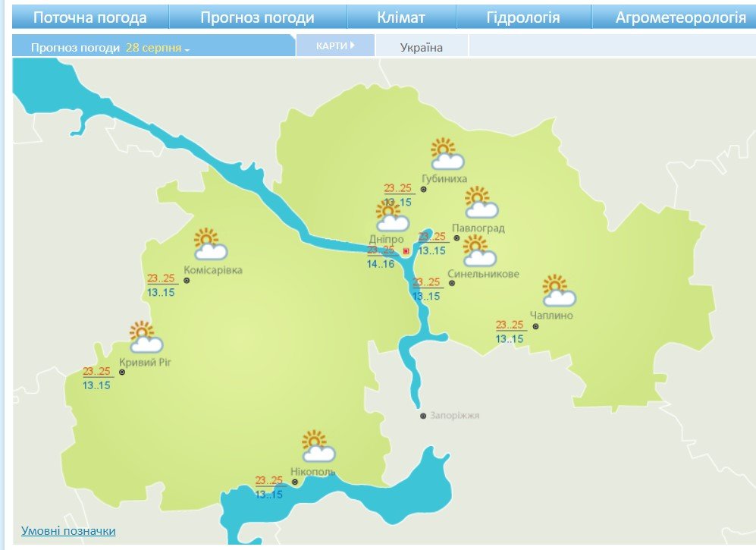Viewport: 756px width, 550px height.
Task: Click the red Дніпро city marker
Action: click(406, 250)
